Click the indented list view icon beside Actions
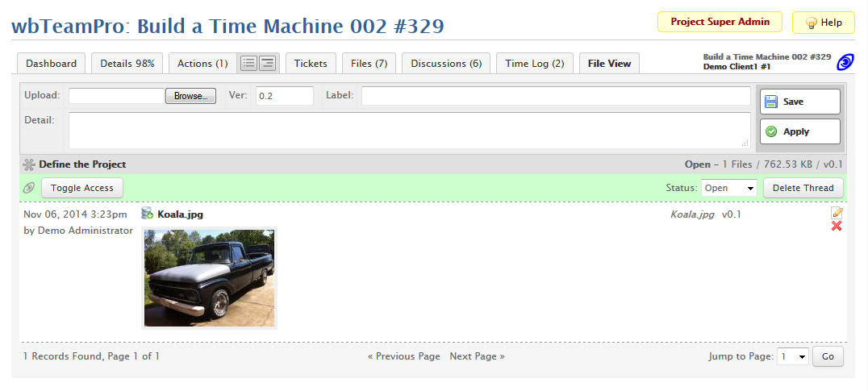Image resolution: width=868 pixels, height=391 pixels. point(267,64)
